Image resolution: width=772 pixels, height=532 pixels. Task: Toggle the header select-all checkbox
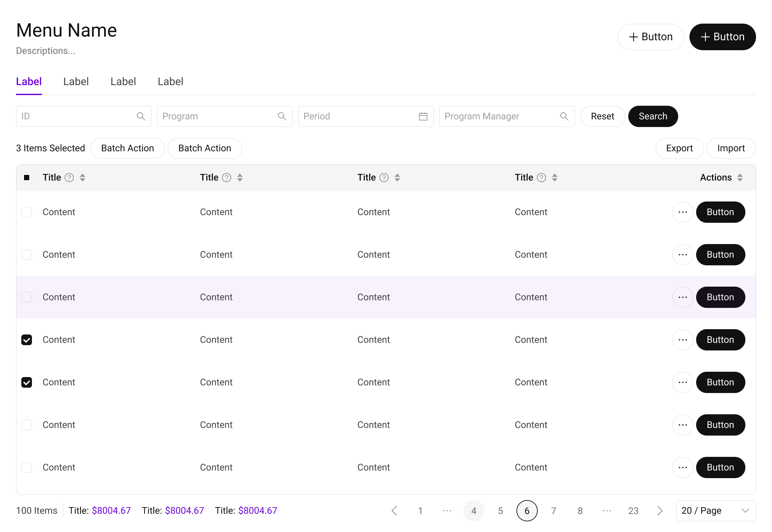point(27,178)
